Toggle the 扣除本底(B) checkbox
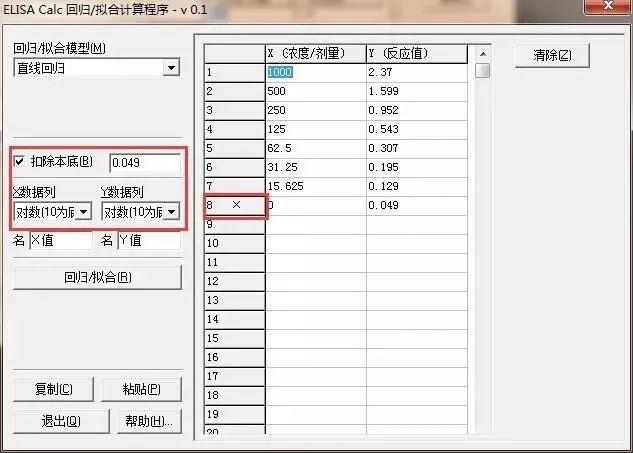Screen dimensions: 633x453 pos(19,161)
